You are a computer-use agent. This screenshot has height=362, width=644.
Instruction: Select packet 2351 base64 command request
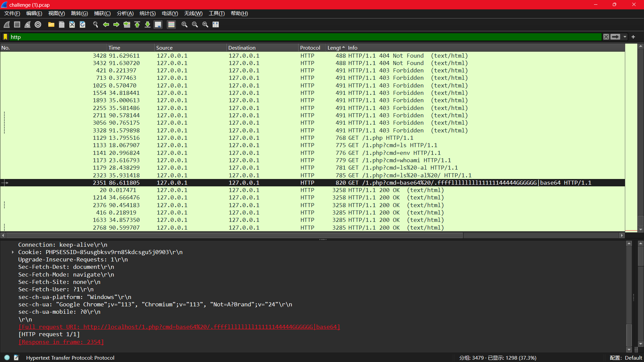[x=312, y=183]
